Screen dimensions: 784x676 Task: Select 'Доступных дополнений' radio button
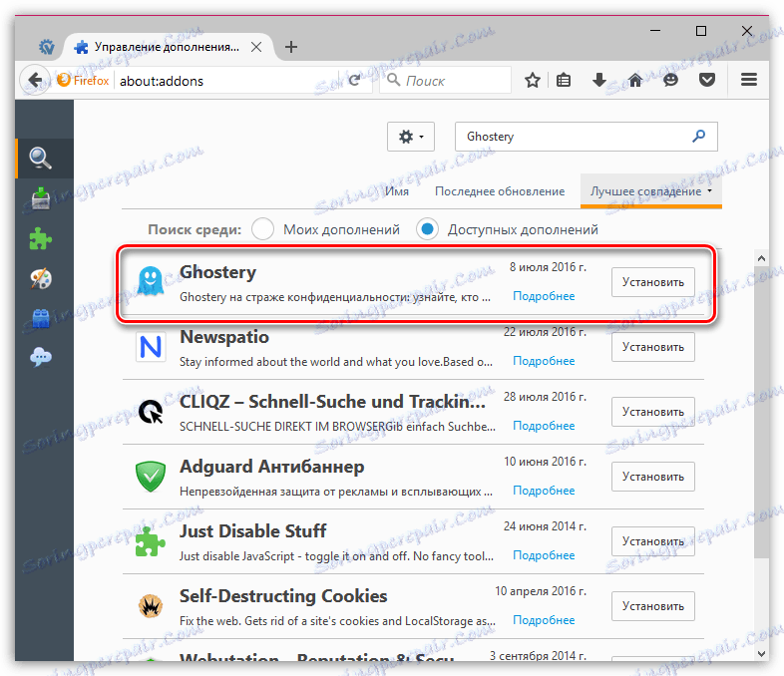click(x=427, y=229)
